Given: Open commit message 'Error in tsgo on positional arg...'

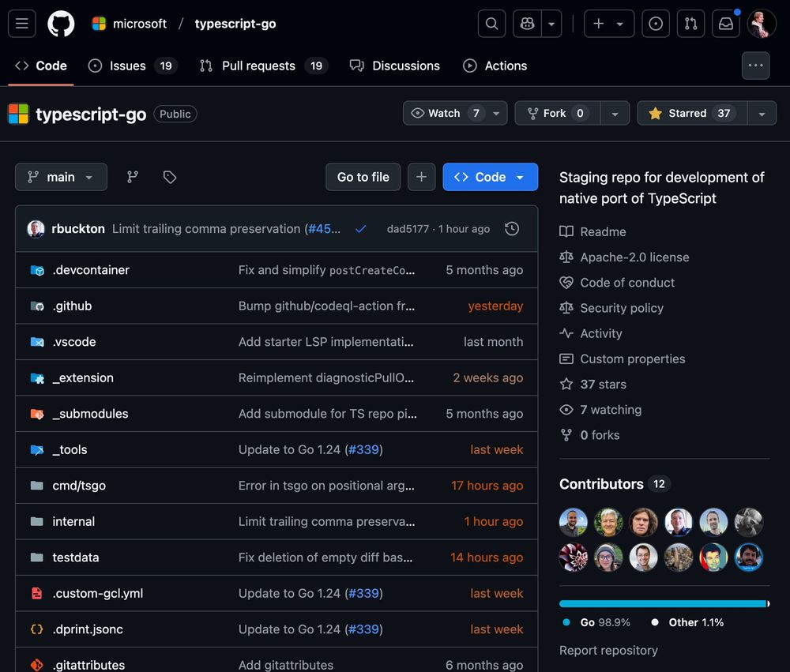Looking at the screenshot, I should 326,486.
